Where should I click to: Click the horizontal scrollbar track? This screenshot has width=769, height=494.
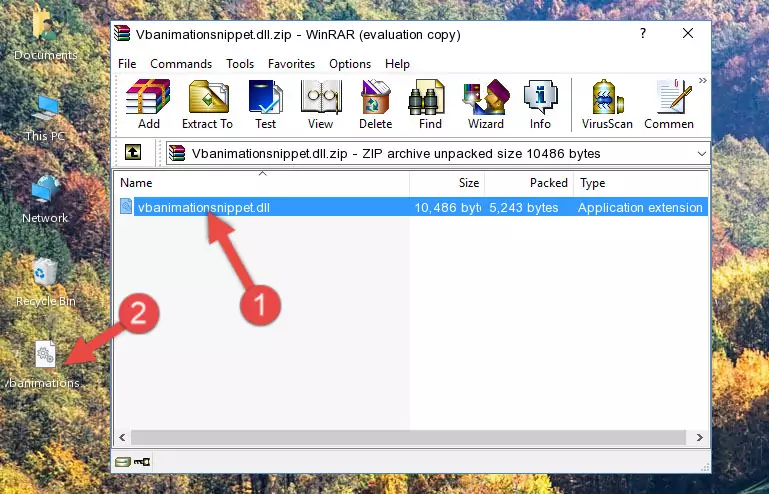click(408, 437)
